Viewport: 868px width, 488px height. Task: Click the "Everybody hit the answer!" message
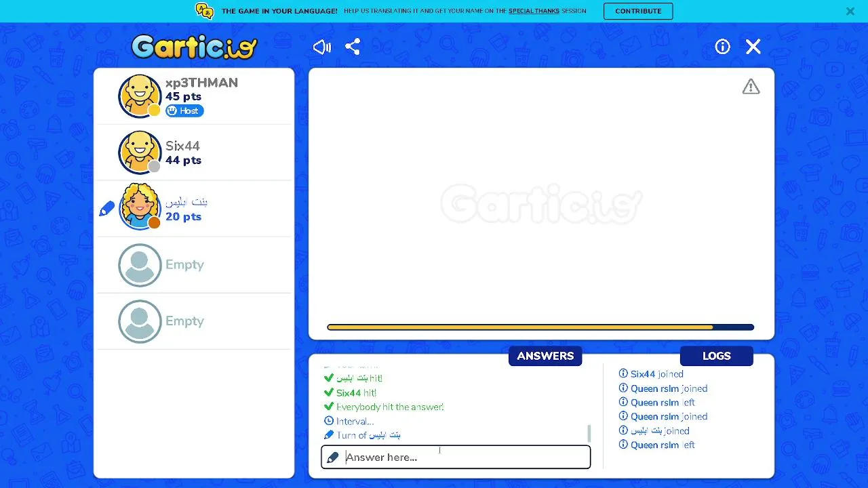[390, 407]
